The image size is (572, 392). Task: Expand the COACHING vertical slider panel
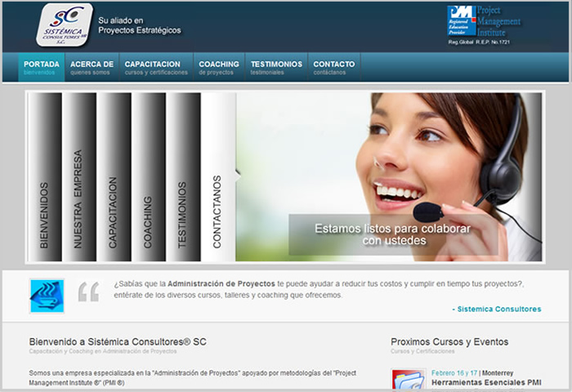pyautogui.click(x=149, y=177)
